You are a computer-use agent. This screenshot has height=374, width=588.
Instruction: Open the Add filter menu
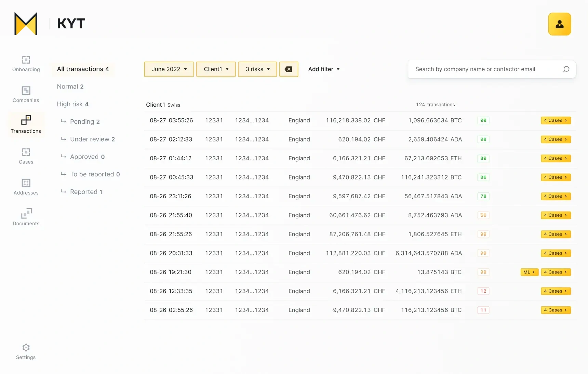[323, 69]
